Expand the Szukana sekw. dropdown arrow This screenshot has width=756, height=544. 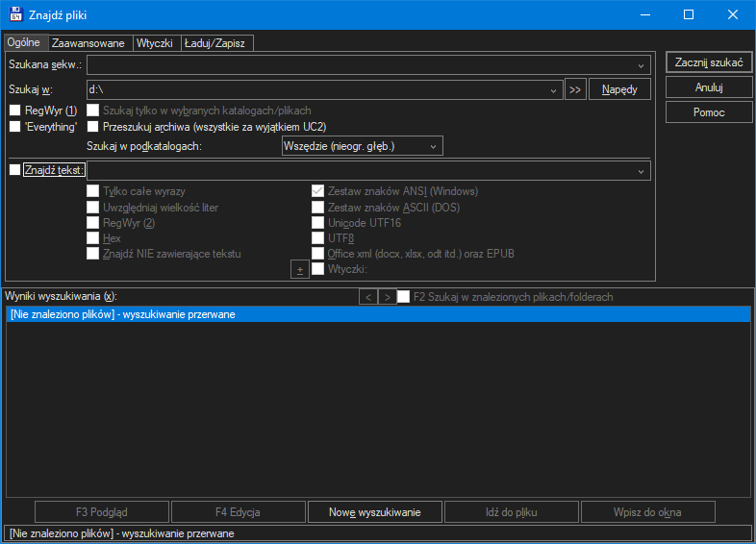(641, 65)
